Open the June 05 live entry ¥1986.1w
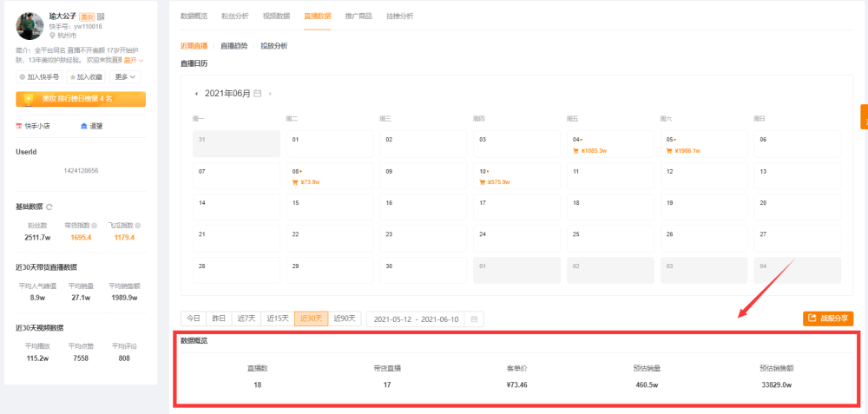Screen dimensions: 868x414 click(x=704, y=144)
